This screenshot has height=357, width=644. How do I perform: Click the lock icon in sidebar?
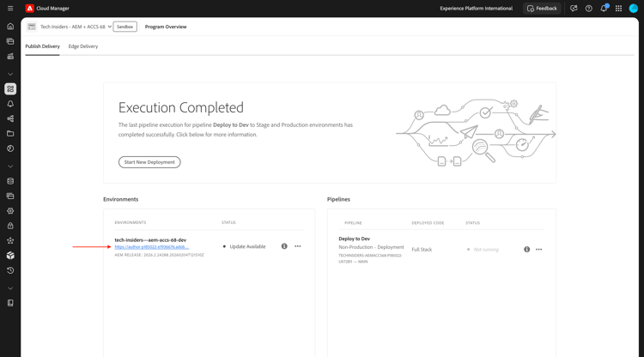10,226
